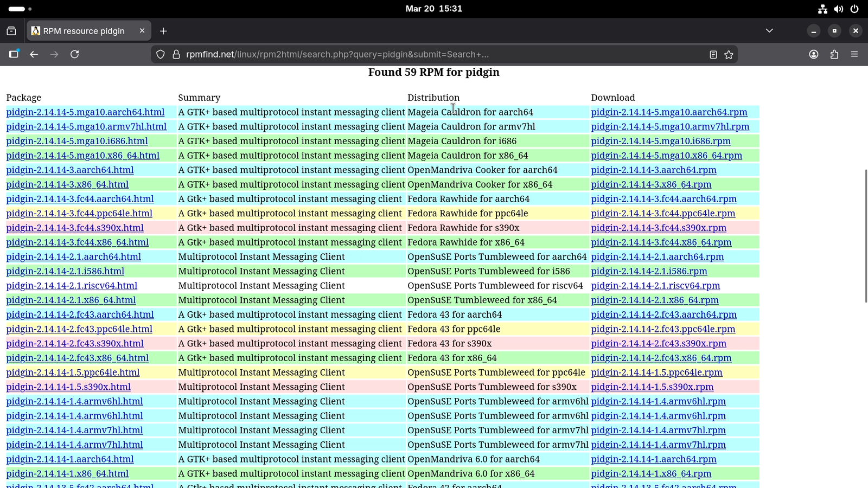
Task: Open the sidebar toggle icon
Action: coord(14,54)
